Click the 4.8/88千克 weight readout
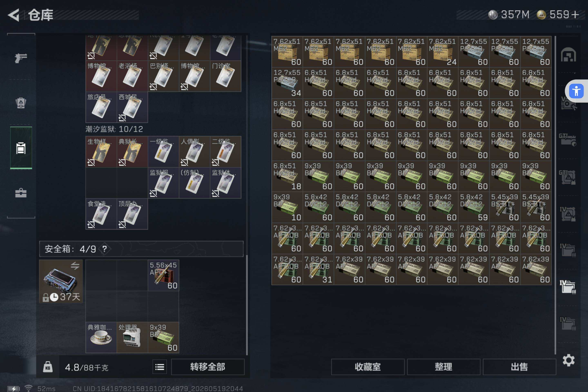The width and height of the screenshot is (588, 392). tap(87, 367)
